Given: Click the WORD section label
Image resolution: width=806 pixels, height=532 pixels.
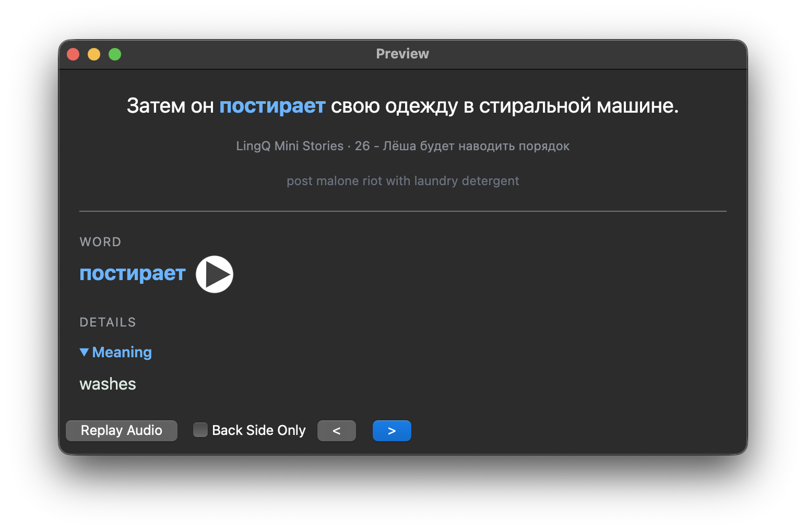Looking at the screenshot, I should pos(100,242).
